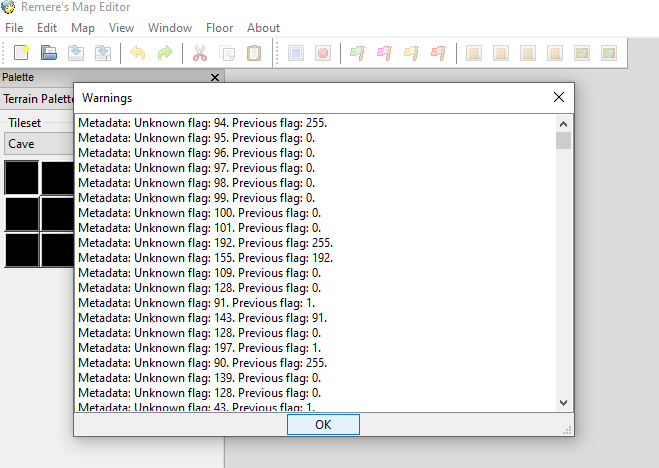
Task: Select the 'Unknown flag: 139' warning line
Action: 199,378
